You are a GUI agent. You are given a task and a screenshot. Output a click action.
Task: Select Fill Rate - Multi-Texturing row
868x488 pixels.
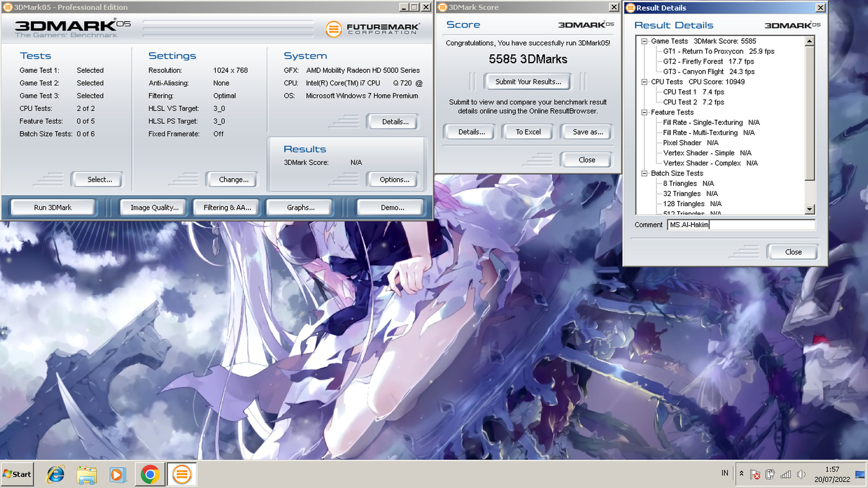[709, 133]
